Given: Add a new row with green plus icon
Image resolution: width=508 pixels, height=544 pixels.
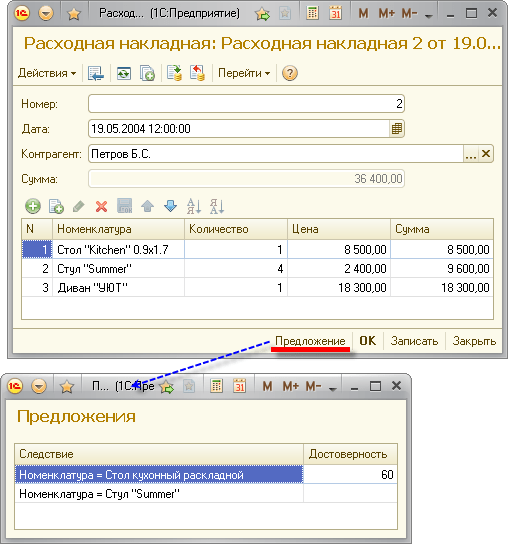Looking at the screenshot, I should 33,206.
